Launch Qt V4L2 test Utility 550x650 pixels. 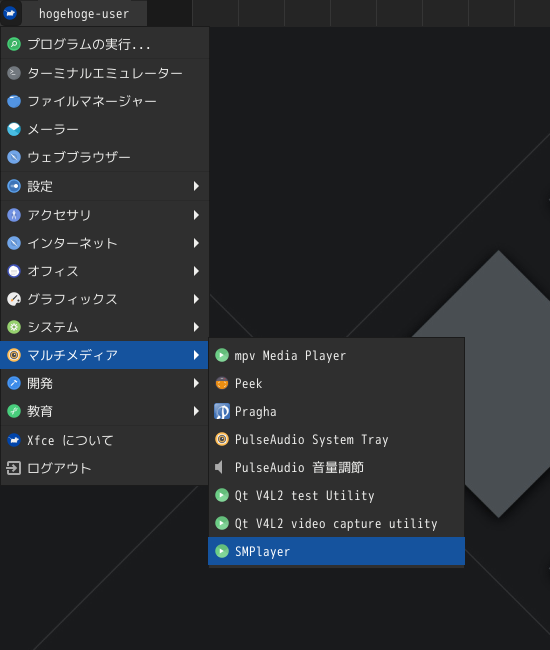tap(337, 495)
